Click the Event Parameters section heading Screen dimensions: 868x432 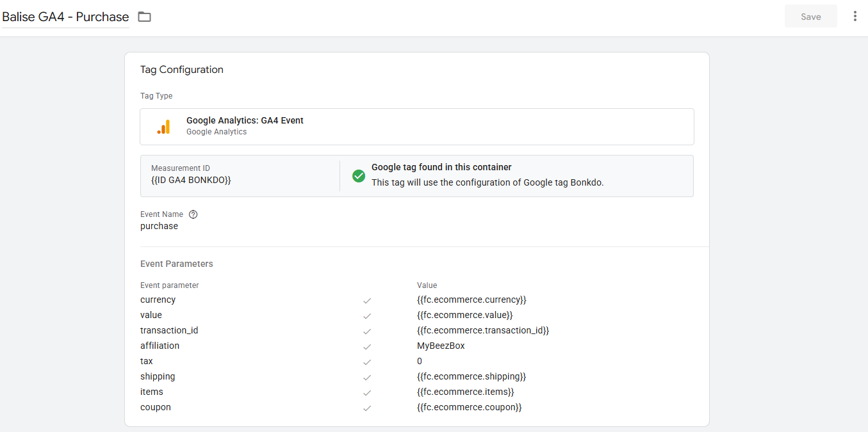(x=177, y=264)
